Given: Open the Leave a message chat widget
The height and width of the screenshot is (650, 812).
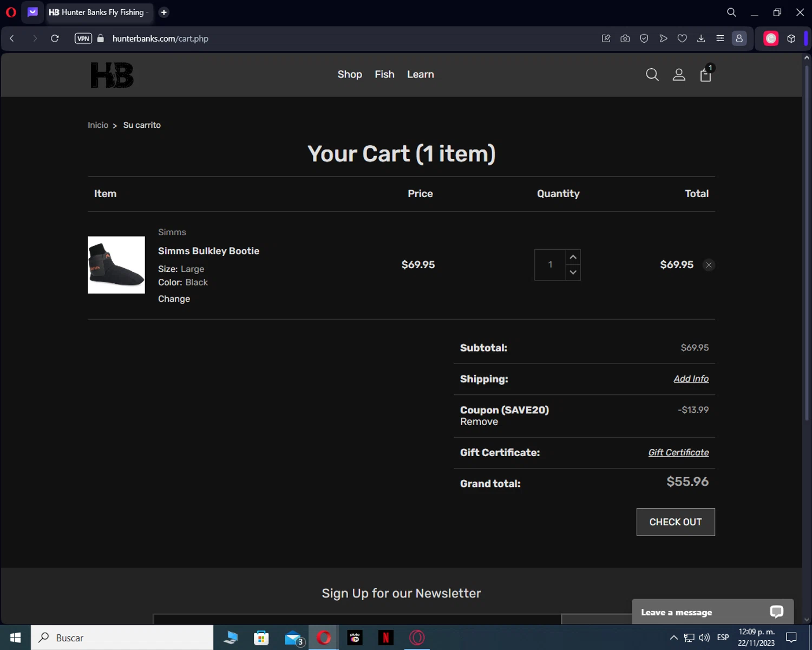Looking at the screenshot, I should (x=712, y=612).
